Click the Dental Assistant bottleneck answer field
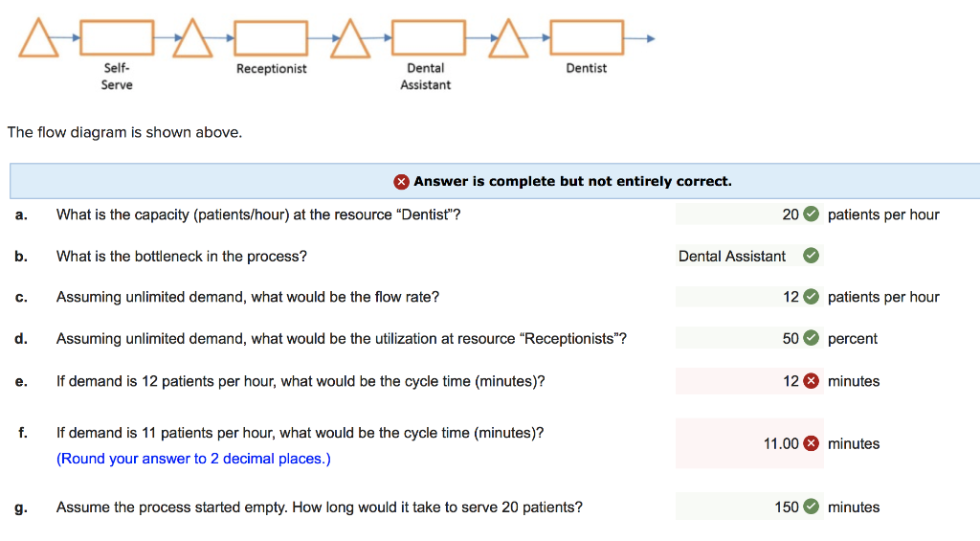This screenshot has height=541, width=980. point(732,256)
